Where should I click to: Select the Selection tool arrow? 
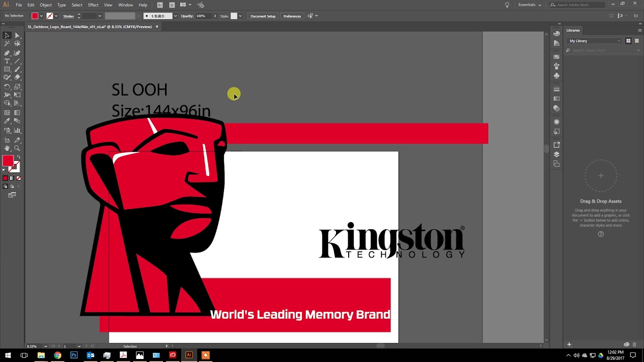click(7, 35)
